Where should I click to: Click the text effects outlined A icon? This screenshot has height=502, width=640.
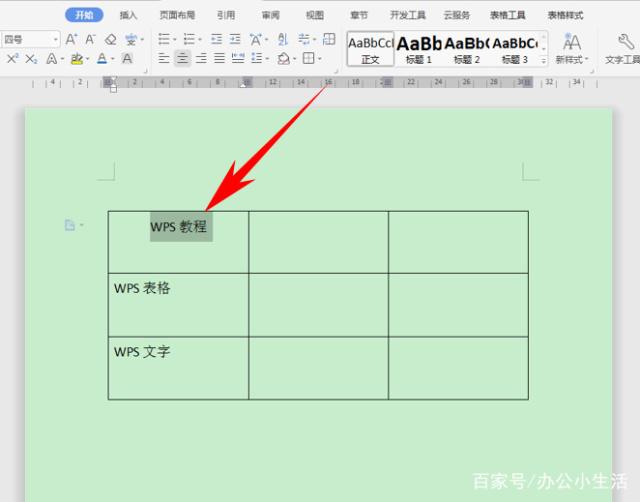coord(51,59)
